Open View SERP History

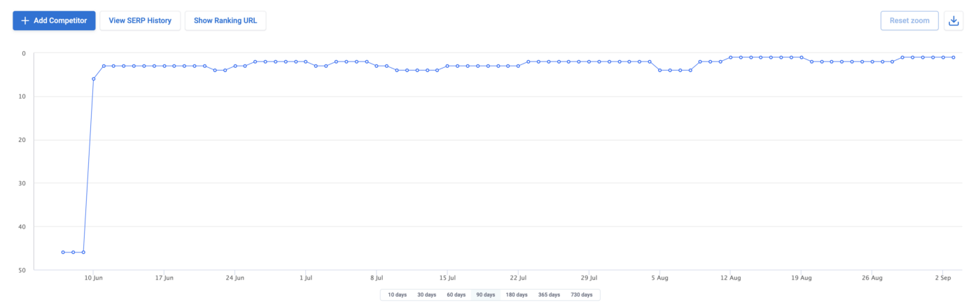pyautogui.click(x=140, y=21)
